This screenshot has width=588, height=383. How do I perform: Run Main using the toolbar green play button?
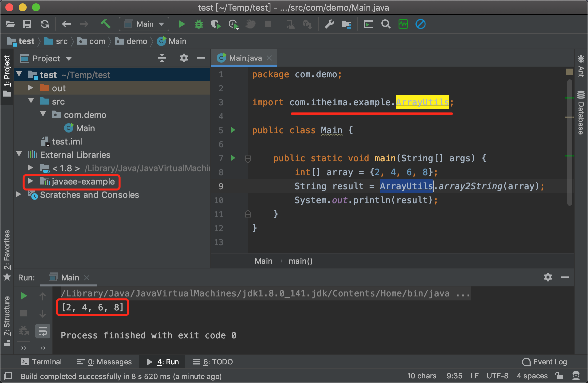coord(181,24)
